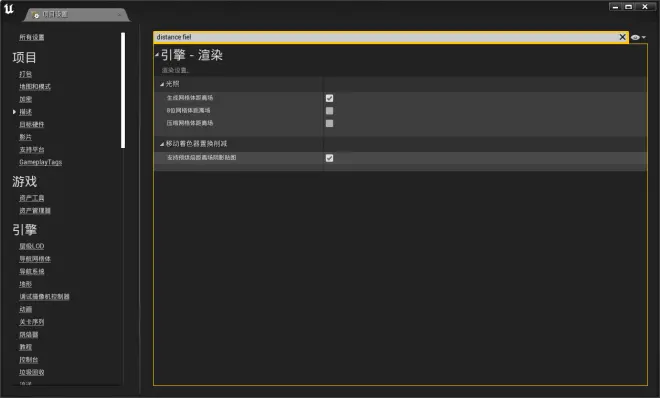Image resolution: width=660 pixels, height=398 pixels.
Task: Open 垃圾回收 settings
Action: coord(32,372)
